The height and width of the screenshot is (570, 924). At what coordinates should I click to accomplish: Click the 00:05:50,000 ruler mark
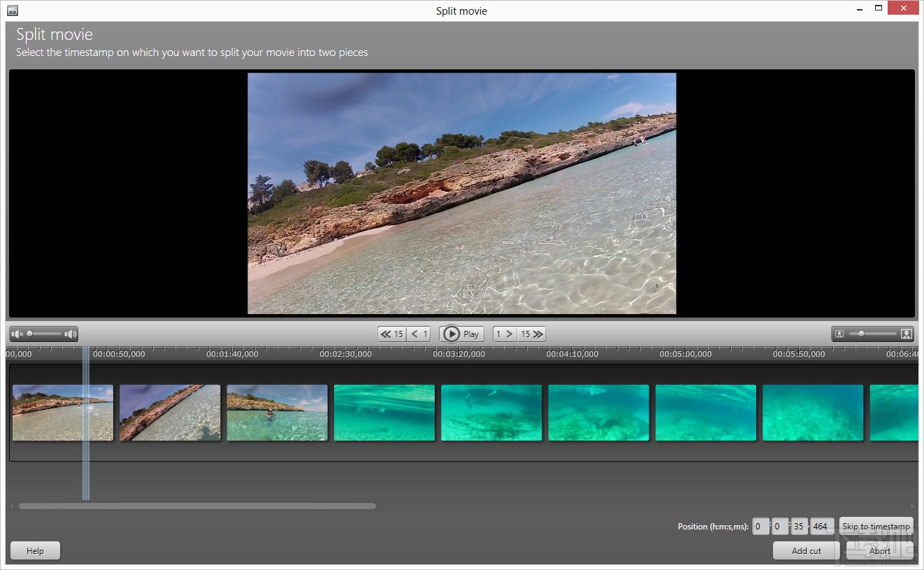799,354
